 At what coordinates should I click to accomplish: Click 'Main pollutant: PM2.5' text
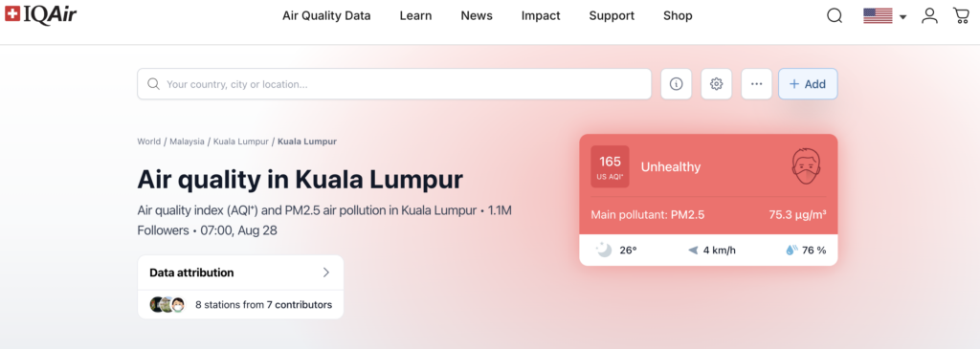coord(648,215)
